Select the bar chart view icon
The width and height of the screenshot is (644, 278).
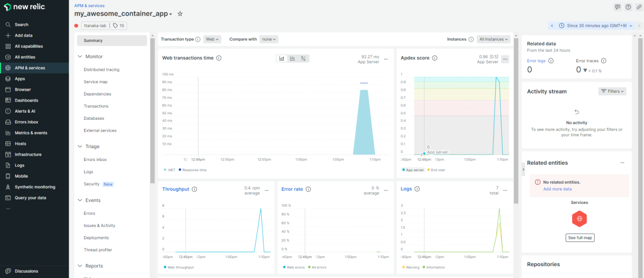coord(292,58)
